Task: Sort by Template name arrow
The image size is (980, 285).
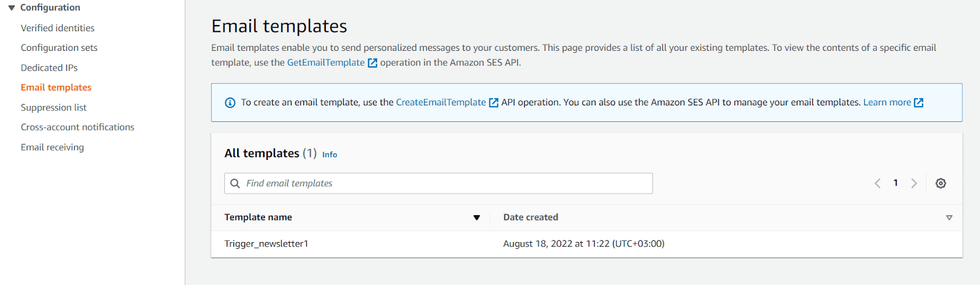Action: [x=477, y=218]
